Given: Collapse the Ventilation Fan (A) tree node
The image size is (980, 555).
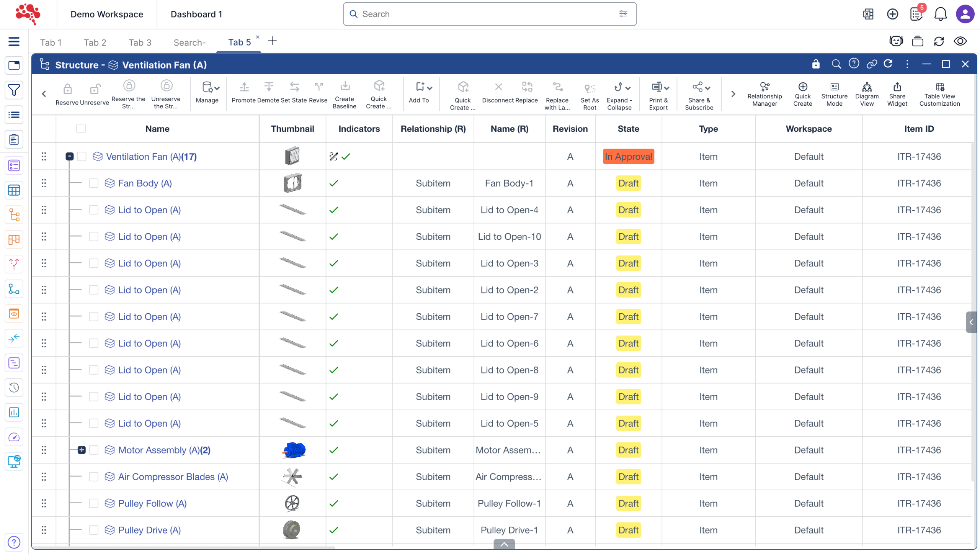Looking at the screenshot, I should [69, 157].
